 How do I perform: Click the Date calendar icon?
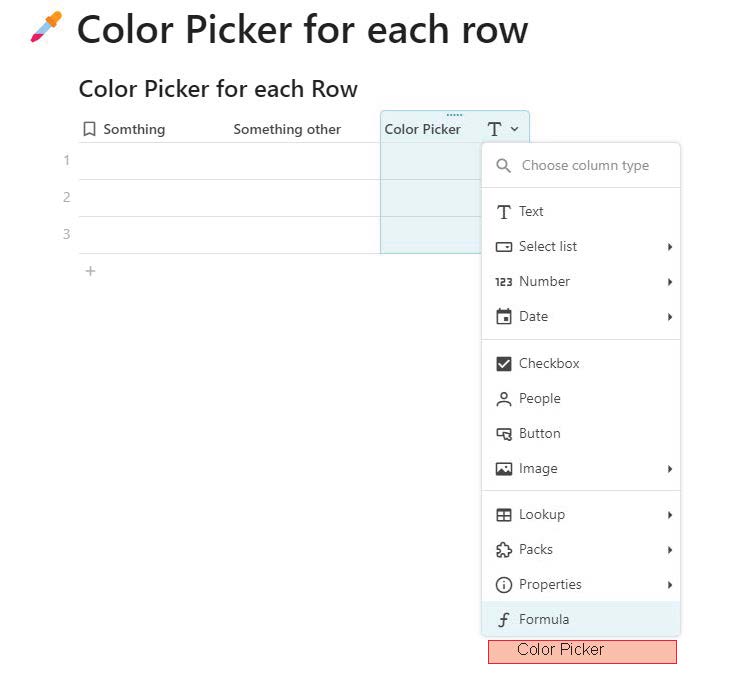(x=504, y=317)
